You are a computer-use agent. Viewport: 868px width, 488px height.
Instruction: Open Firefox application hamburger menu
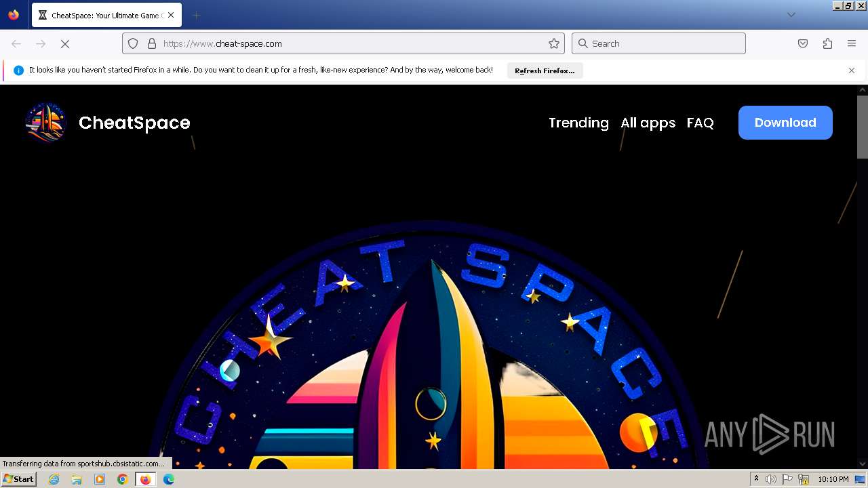point(852,43)
